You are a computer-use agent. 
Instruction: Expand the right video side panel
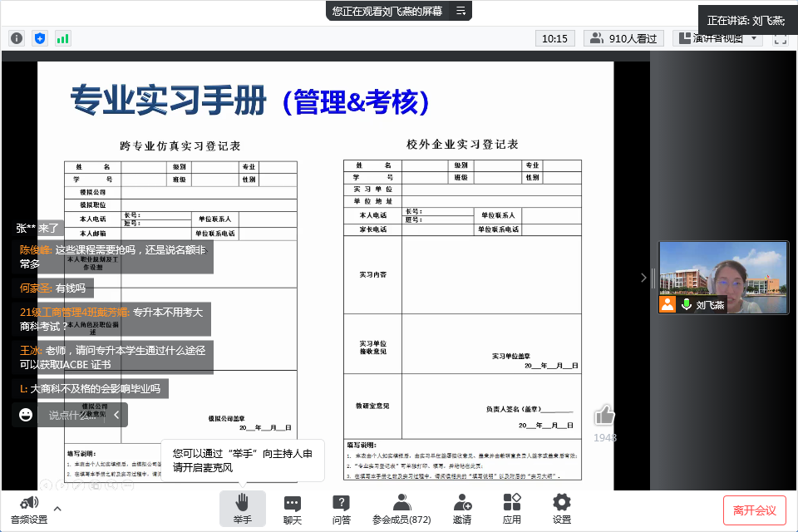click(x=643, y=278)
